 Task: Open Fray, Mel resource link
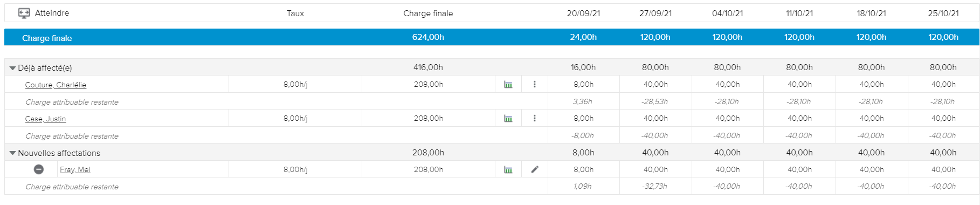[75, 169]
